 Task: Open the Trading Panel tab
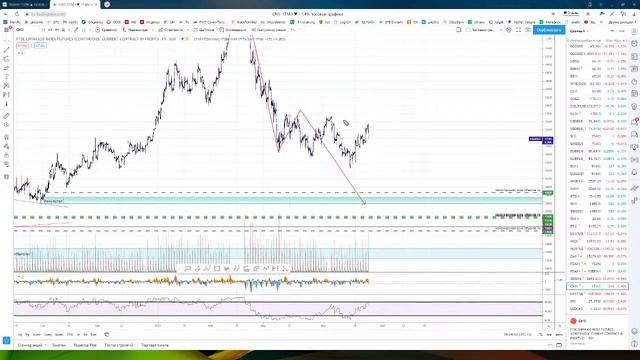tap(155, 345)
